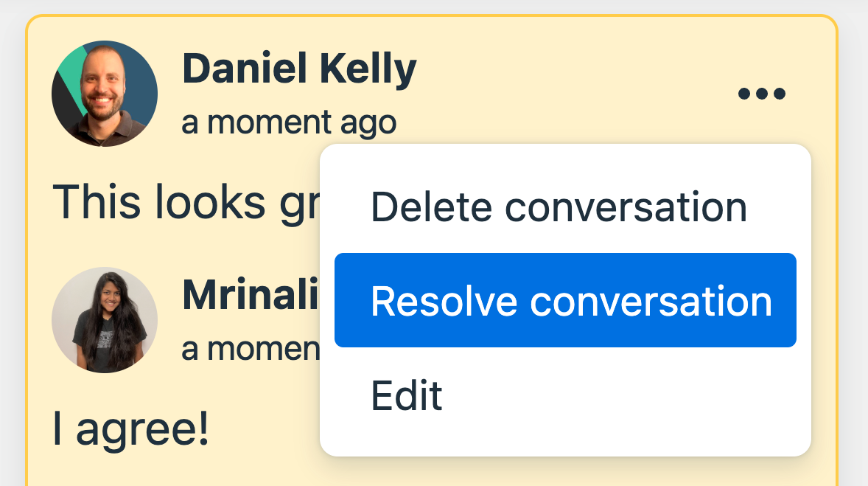Click the timestamp under Daniel Kelly's name
The width and height of the screenshot is (868, 486).
289,123
